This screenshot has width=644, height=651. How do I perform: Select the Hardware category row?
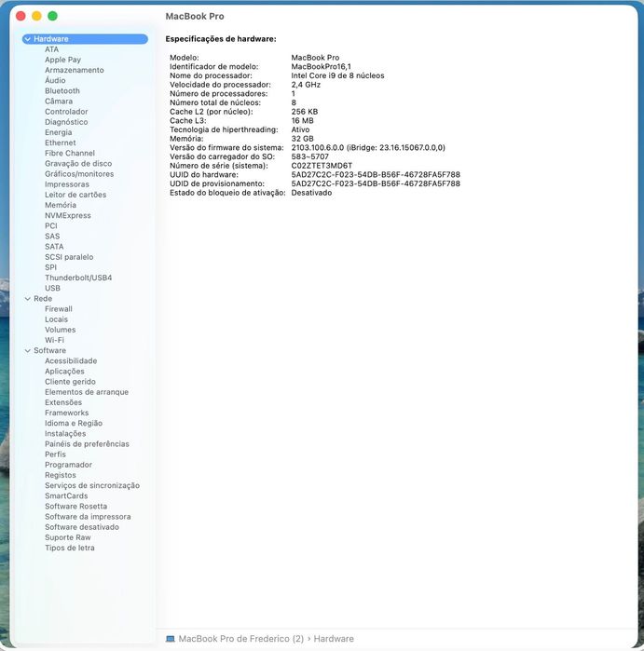(x=85, y=39)
